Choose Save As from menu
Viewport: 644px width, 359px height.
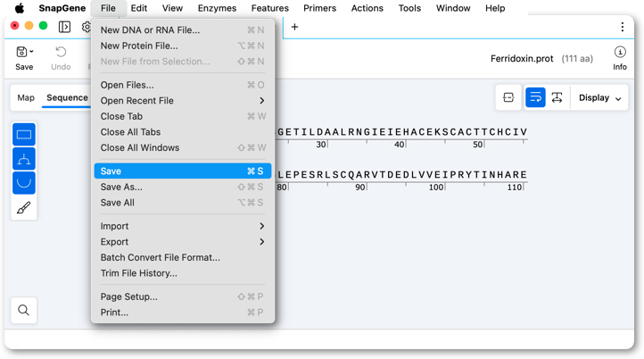(x=182, y=187)
